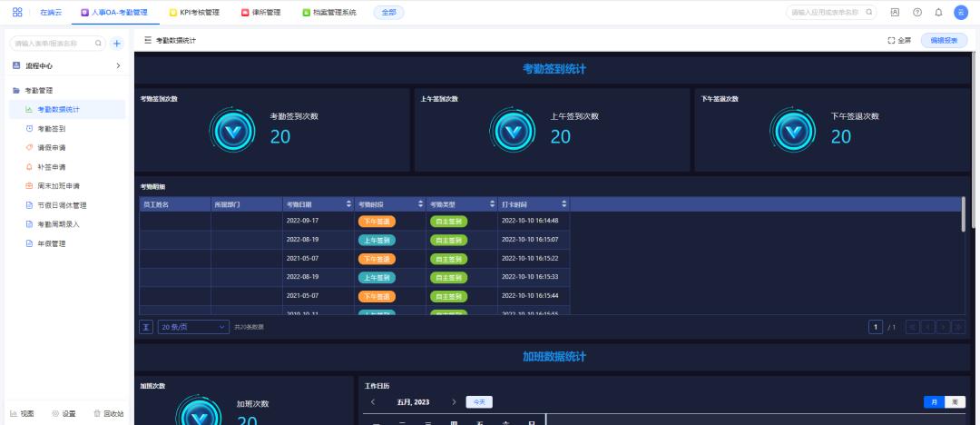The width and height of the screenshot is (980, 425).
Task: Click the table export icon beside page size
Action: tap(146, 327)
